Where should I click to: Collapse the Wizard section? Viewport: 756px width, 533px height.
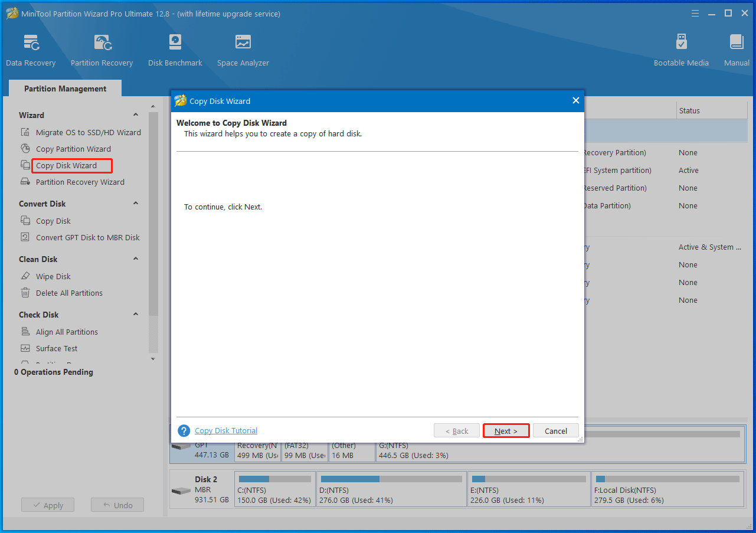pyautogui.click(x=136, y=115)
